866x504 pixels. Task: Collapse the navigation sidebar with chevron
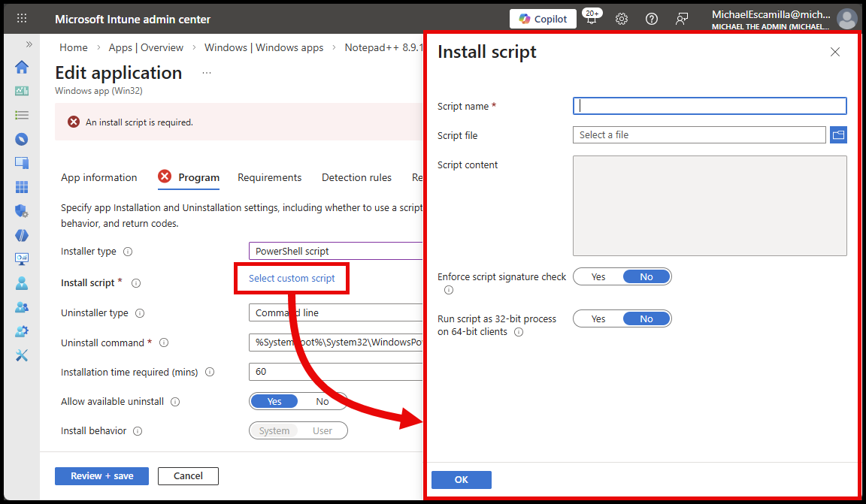pos(29,43)
